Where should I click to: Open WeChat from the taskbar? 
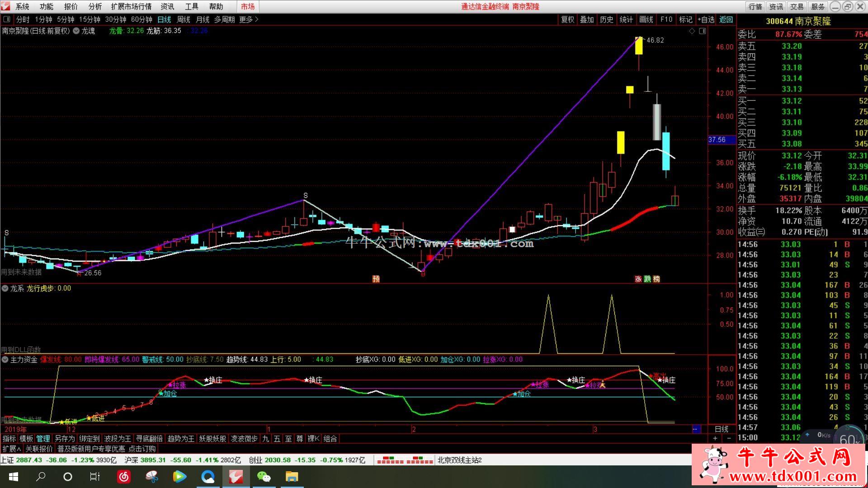264,477
